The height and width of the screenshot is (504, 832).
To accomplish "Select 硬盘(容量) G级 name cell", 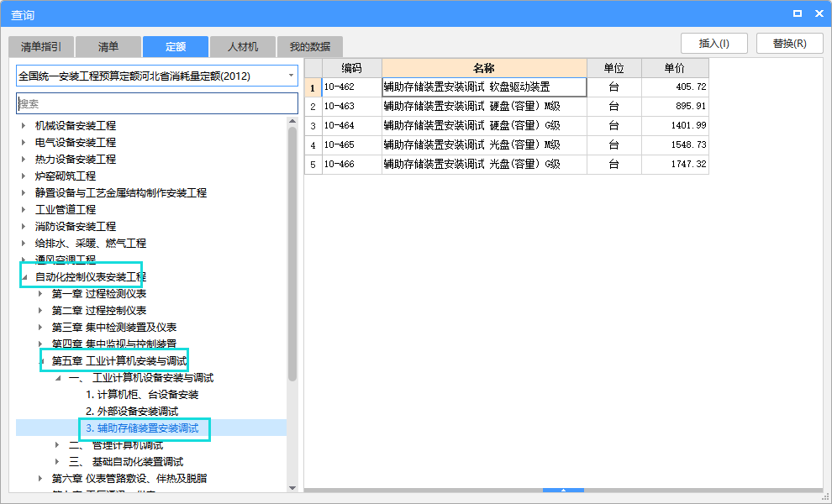I will 484,126.
